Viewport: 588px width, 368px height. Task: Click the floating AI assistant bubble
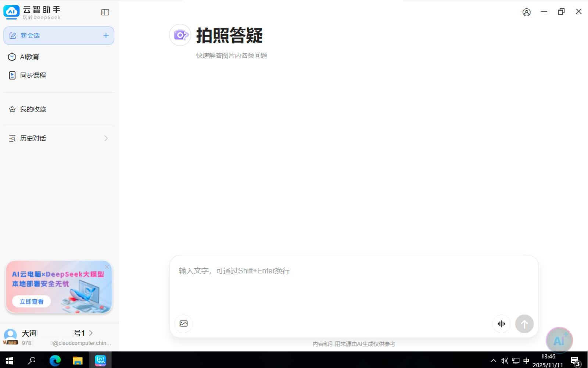[x=559, y=340]
